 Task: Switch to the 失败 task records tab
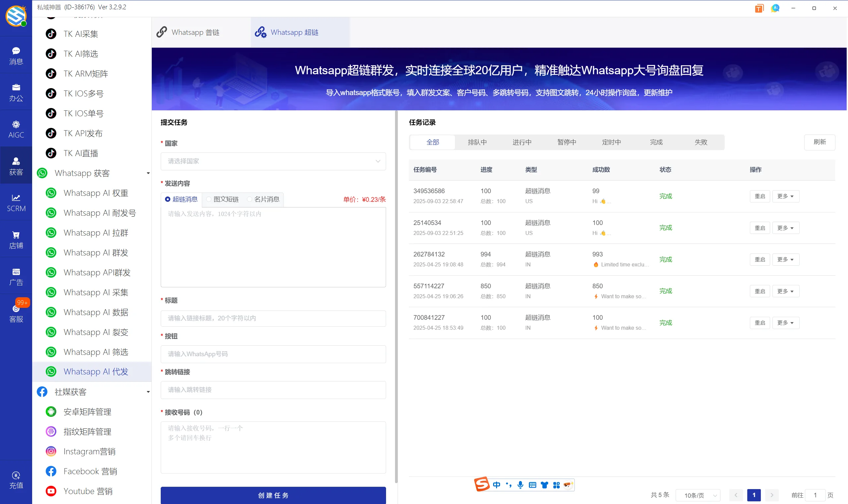701,142
